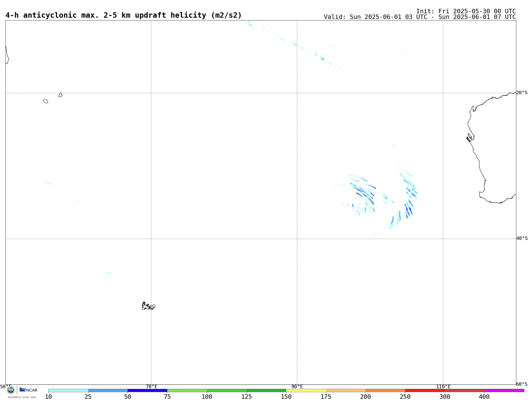Click the light cyan 10-25 color swatch
532x400 pixels.
pos(68,391)
